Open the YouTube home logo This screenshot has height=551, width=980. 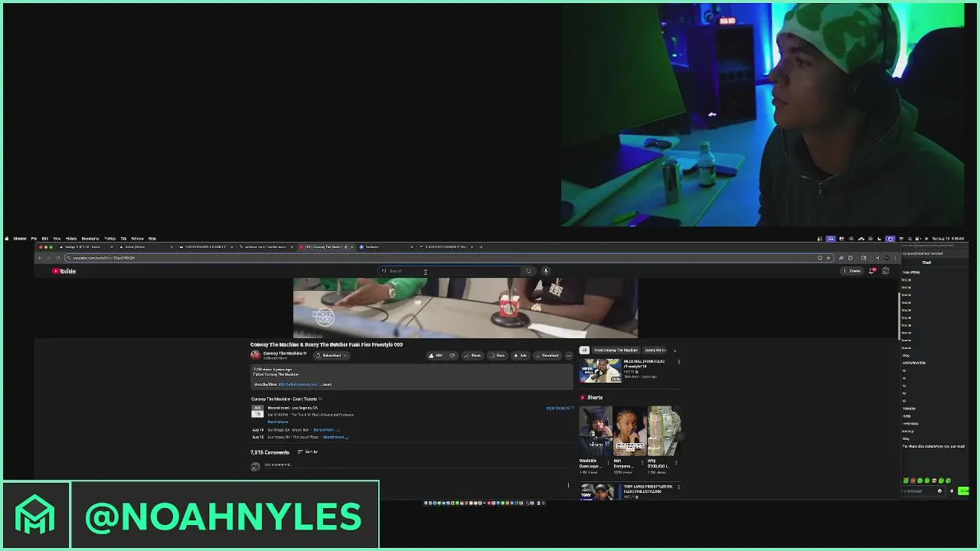tap(64, 271)
